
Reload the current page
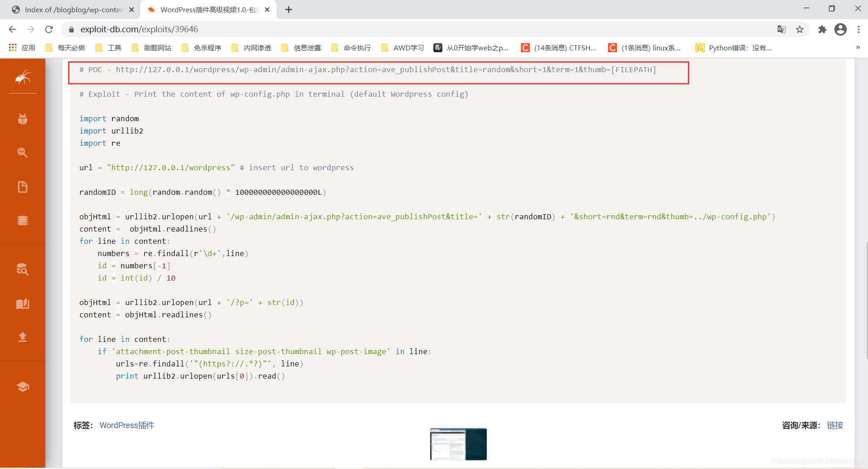tap(49, 30)
